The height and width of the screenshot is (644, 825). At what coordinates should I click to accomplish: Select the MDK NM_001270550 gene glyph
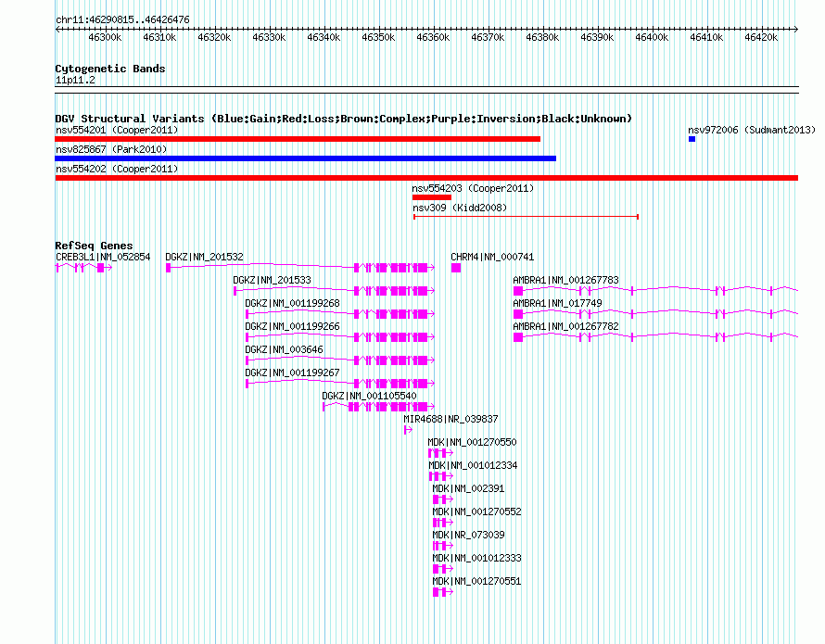point(441,453)
